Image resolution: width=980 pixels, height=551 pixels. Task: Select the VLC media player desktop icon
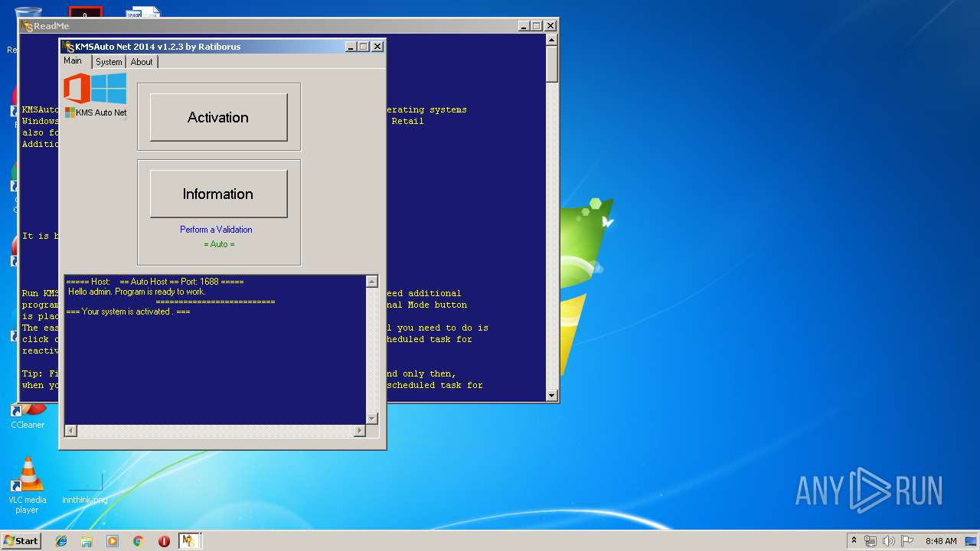(x=27, y=485)
